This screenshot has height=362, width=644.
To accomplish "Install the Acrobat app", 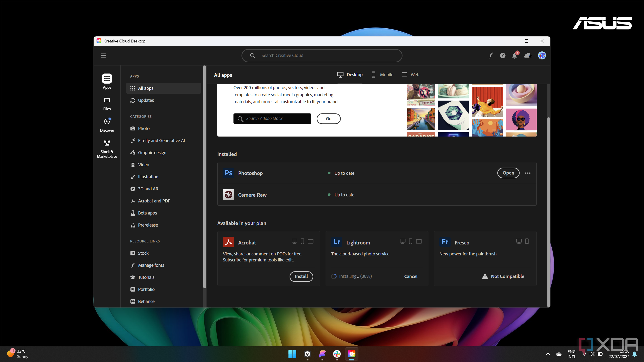I will click(301, 276).
